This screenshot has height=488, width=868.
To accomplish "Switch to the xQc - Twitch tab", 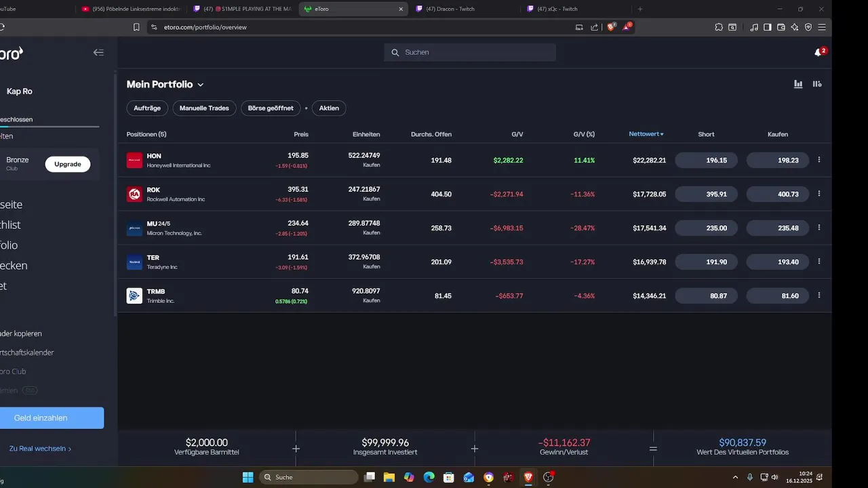I will coord(576,9).
